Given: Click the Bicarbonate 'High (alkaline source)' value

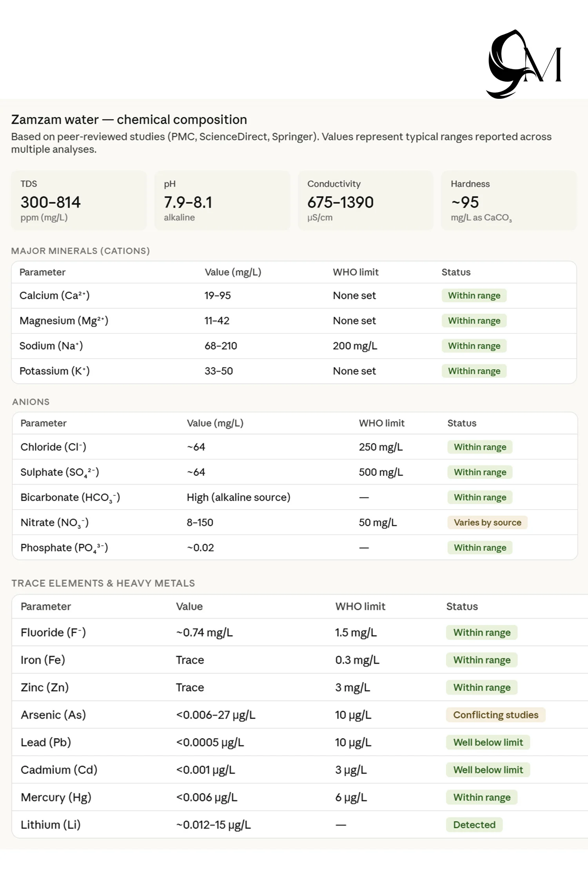Looking at the screenshot, I should coord(238,497).
